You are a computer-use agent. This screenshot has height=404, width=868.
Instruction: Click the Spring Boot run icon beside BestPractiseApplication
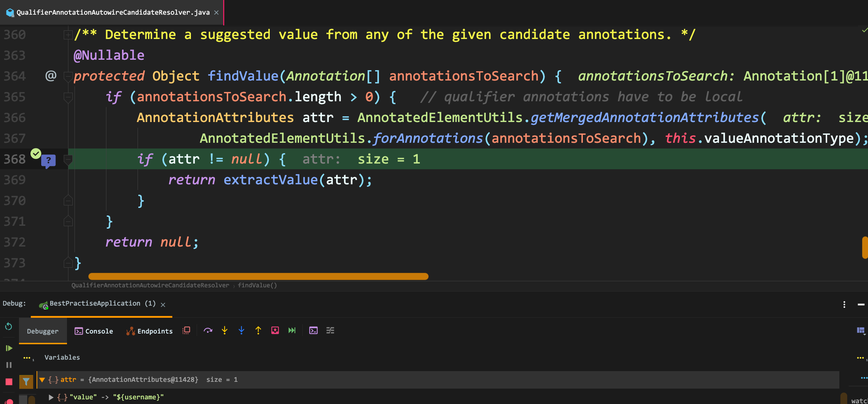point(43,305)
